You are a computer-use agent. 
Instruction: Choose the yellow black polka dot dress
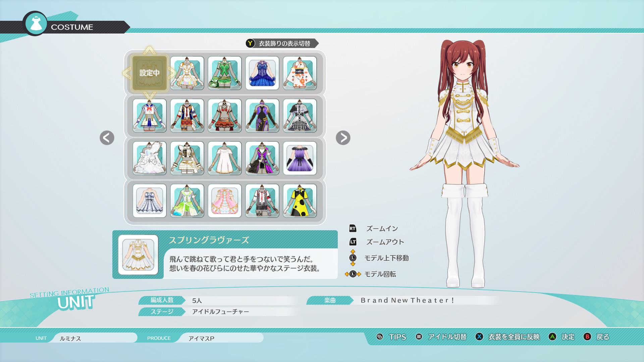[x=300, y=201]
